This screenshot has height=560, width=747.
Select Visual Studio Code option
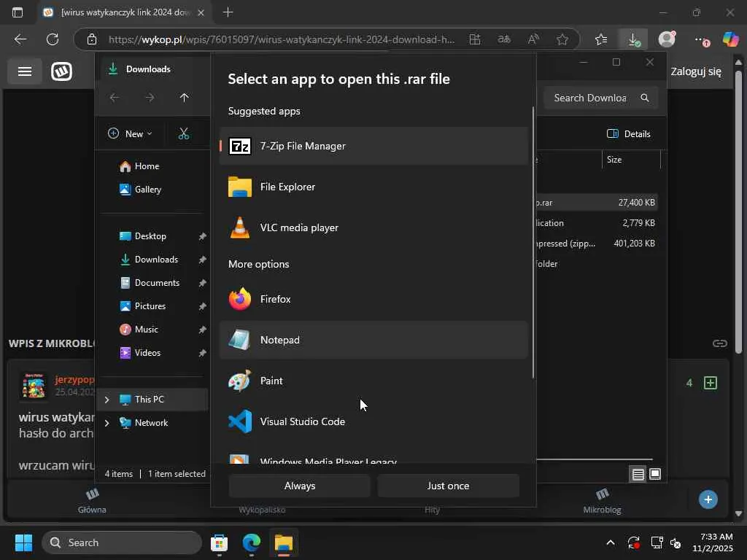373,421
